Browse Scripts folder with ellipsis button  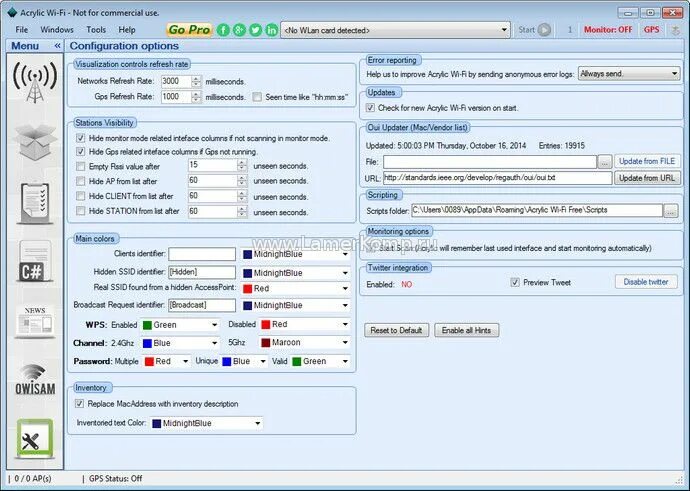click(x=671, y=211)
